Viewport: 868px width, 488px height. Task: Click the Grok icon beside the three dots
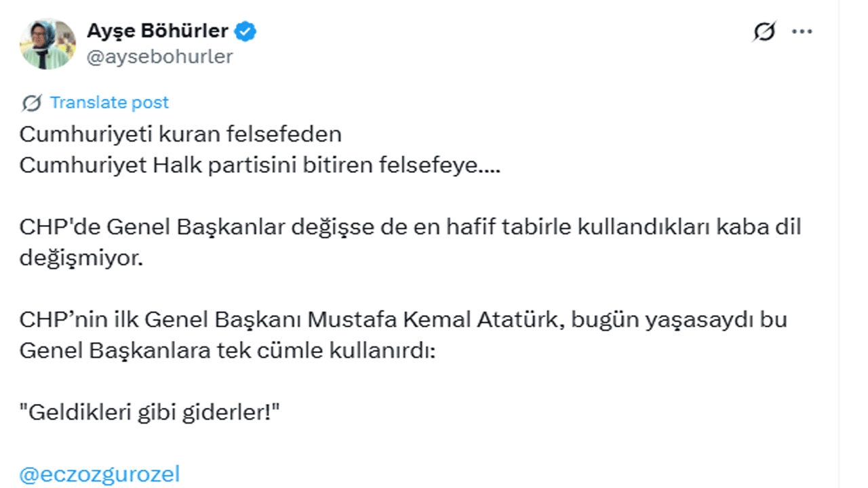764,32
